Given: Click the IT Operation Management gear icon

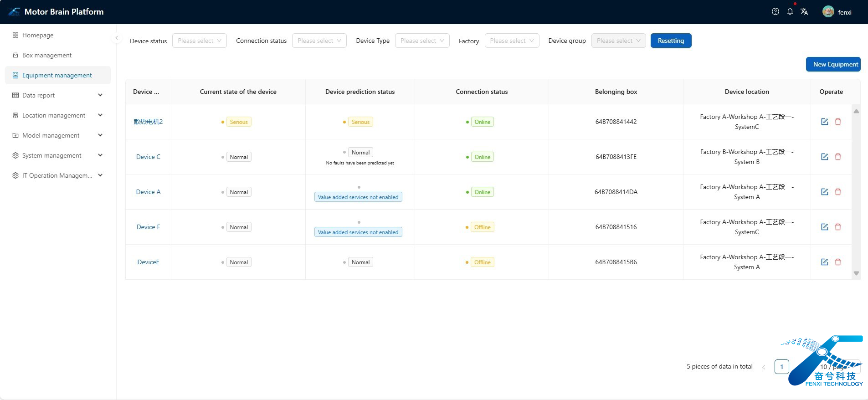Looking at the screenshot, I should [15, 175].
